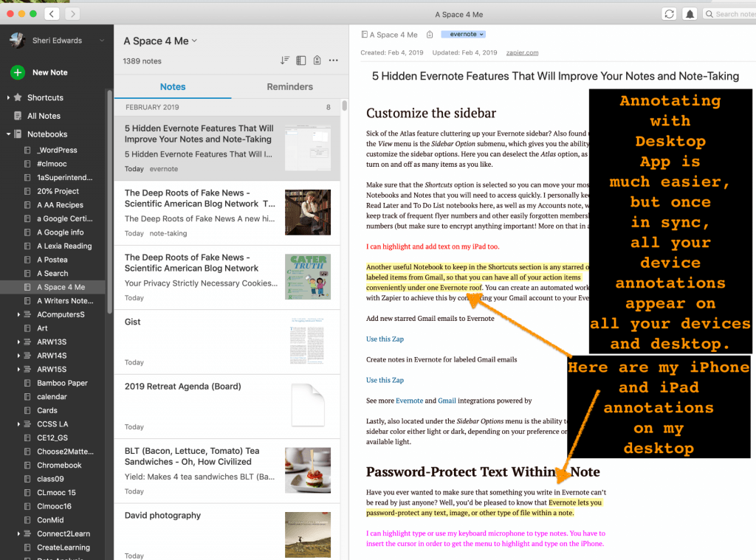Click the New Note label

point(49,72)
